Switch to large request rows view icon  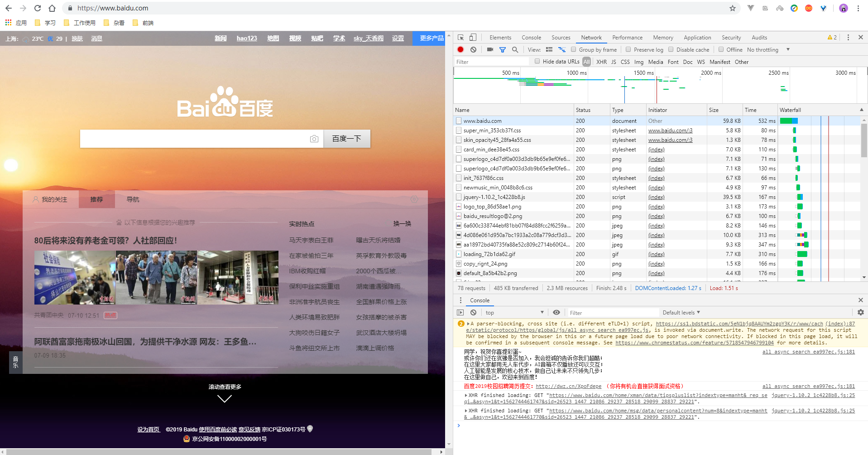pyautogui.click(x=549, y=49)
